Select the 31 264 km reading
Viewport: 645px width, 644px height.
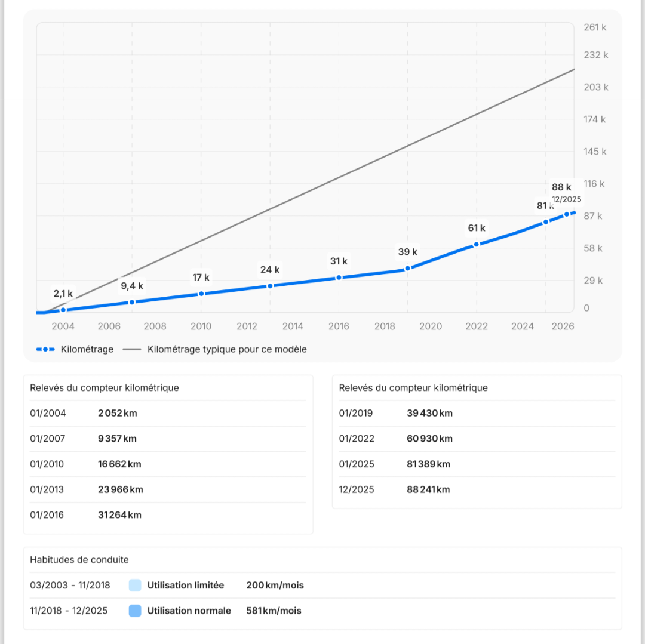[119, 515]
